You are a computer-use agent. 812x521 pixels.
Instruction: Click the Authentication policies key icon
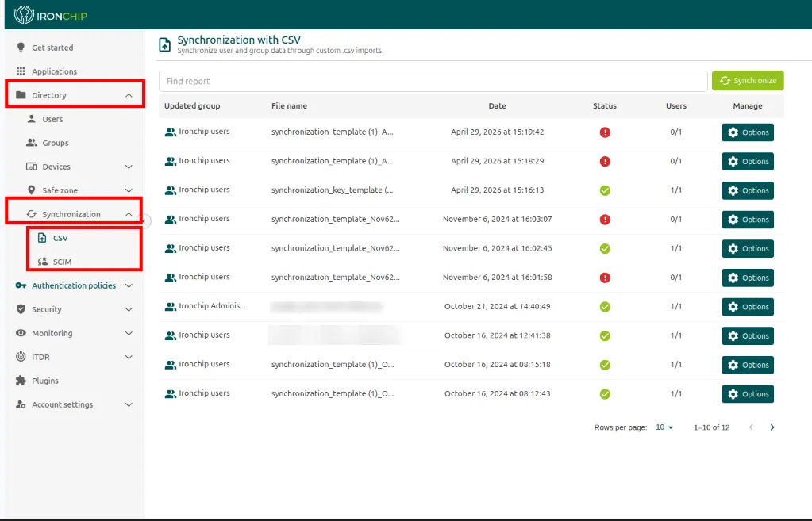[x=21, y=285]
